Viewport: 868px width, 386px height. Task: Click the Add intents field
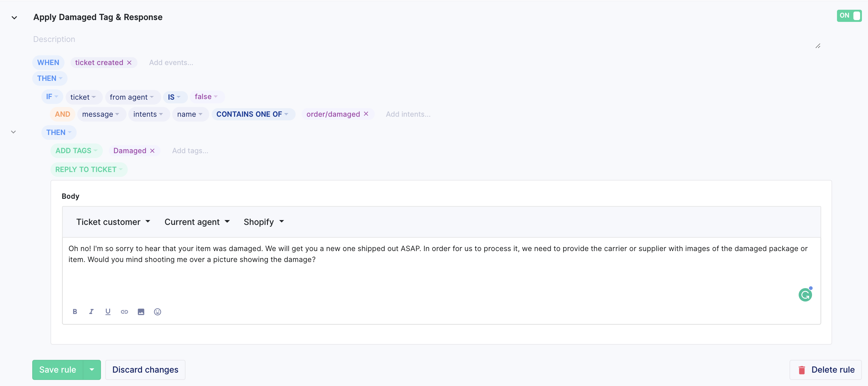pos(408,114)
